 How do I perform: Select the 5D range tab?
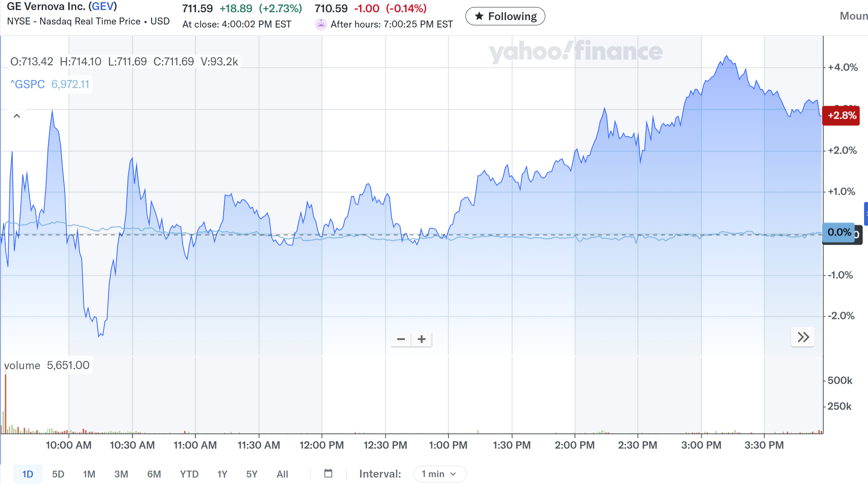[x=58, y=474]
